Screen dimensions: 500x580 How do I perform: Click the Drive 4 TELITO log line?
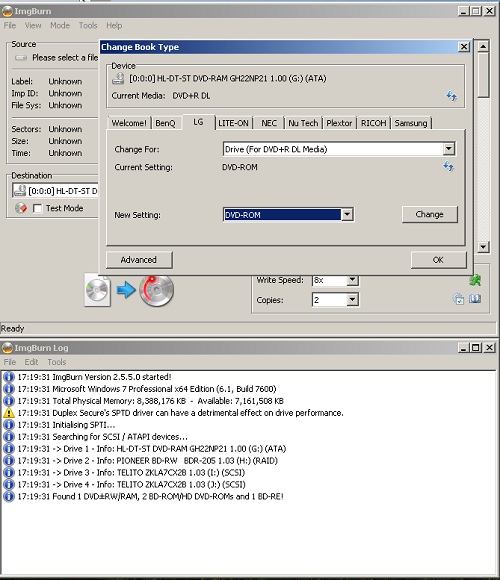[131, 485]
